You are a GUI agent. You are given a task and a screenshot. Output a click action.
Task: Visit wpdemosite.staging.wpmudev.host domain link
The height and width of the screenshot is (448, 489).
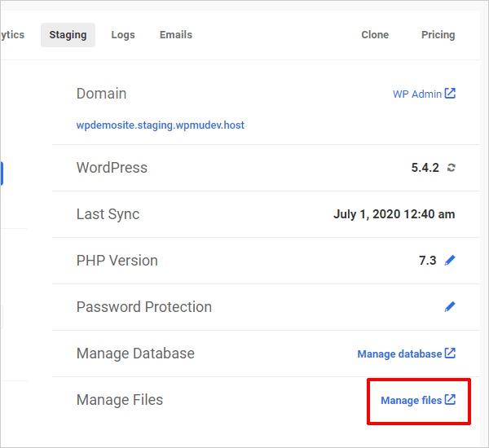161,125
